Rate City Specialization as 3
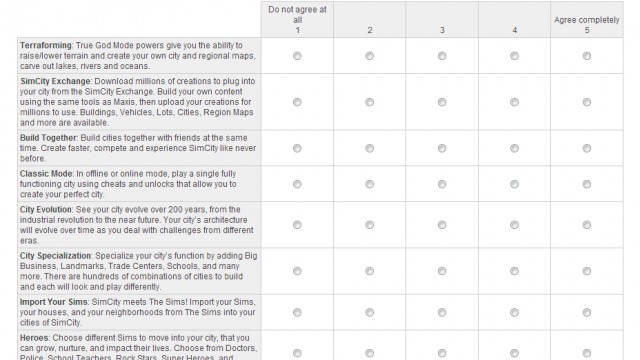Screen dimensions: 640x360 (x=442, y=271)
